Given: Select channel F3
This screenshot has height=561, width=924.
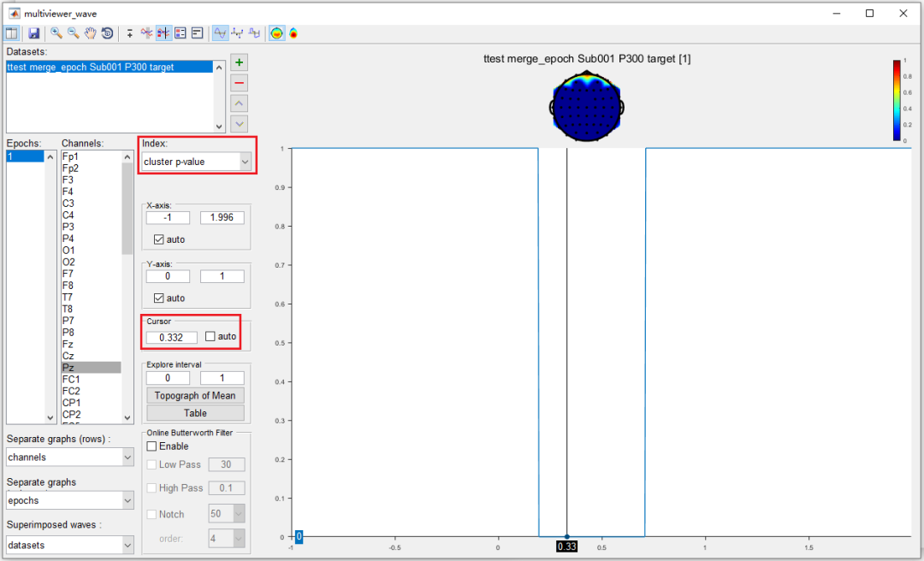Looking at the screenshot, I should click(92, 180).
